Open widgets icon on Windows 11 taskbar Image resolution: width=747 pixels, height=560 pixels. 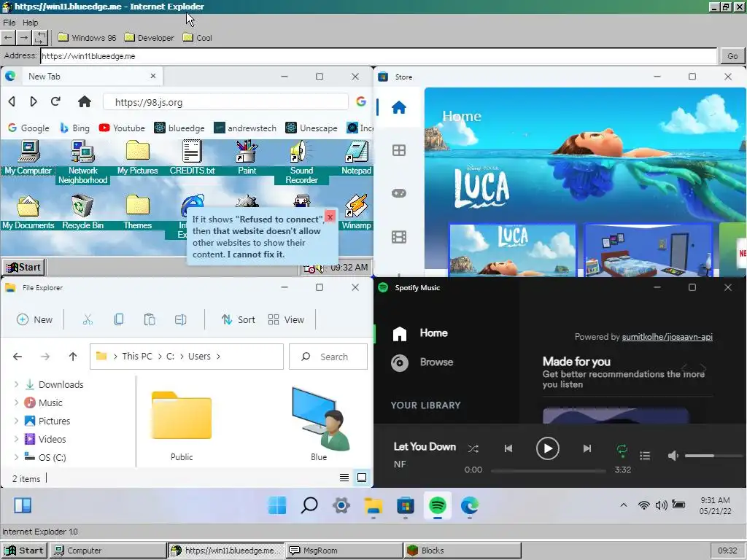(23, 505)
